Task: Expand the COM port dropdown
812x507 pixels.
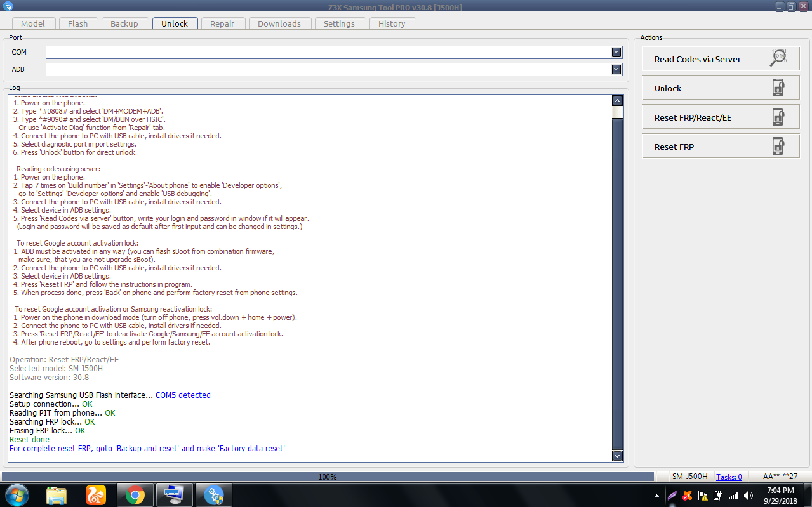Action: pos(616,52)
